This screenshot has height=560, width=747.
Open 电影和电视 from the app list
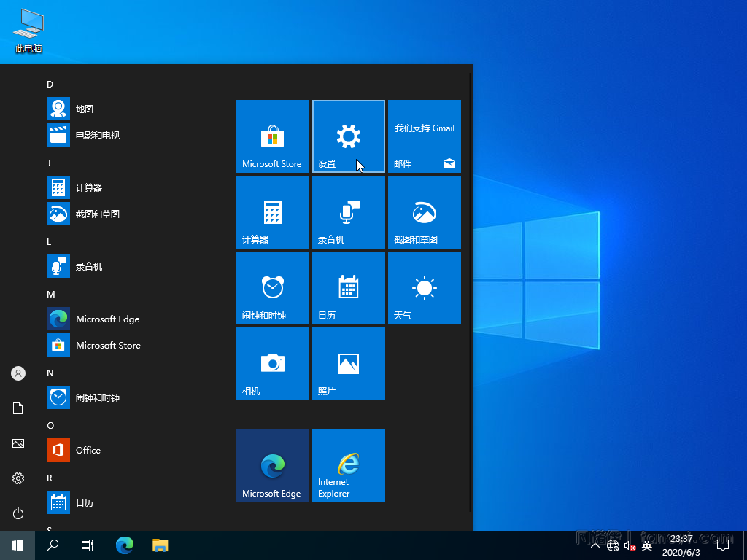[x=133, y=135]
